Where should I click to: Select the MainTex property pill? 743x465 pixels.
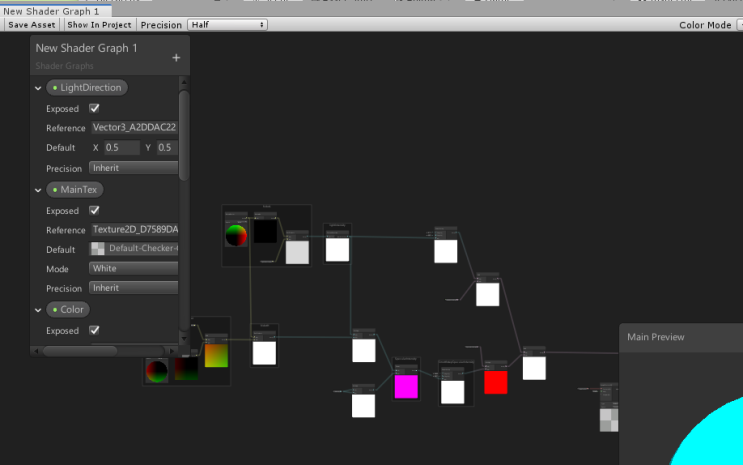click(x=75, y=190)
